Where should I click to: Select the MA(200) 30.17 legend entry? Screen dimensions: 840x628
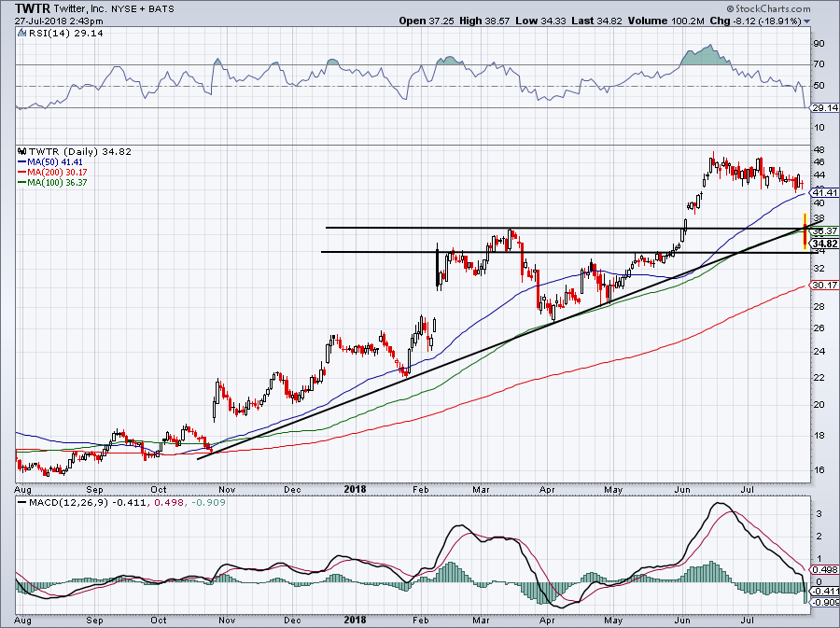[52, 173]
